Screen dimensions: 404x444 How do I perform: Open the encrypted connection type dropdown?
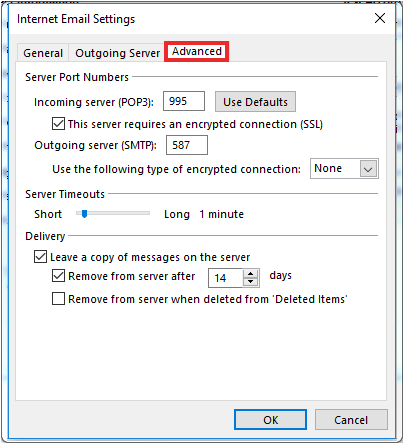click(344, 169)
